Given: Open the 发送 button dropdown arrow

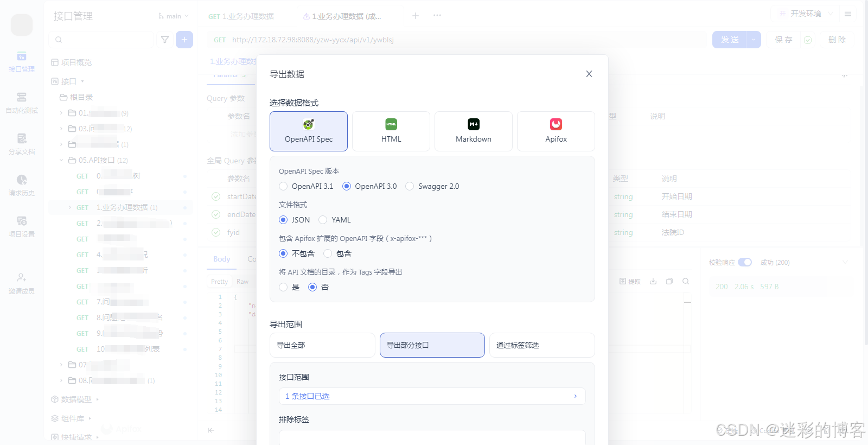Looking at the screenshot, I should click(x=754, y=40).
